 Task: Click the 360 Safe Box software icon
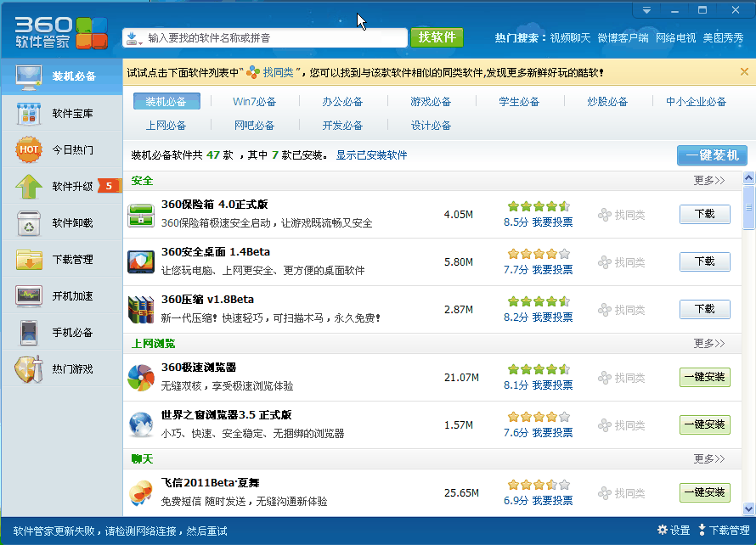(140, 215)
